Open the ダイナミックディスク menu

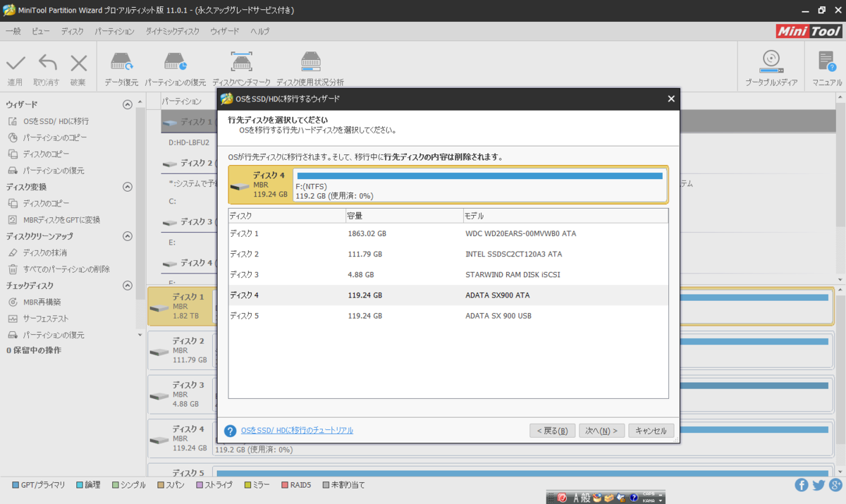(x=172, y=32)
